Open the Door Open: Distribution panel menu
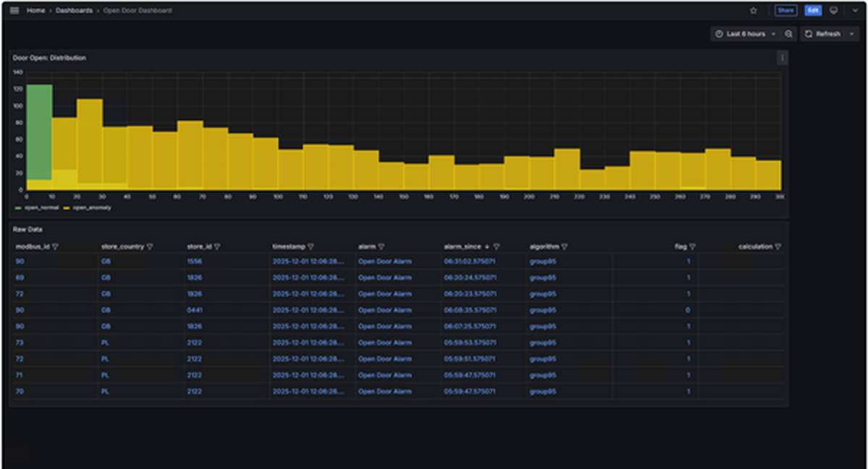This screenshot has height=469, width=868. point(782,58)
